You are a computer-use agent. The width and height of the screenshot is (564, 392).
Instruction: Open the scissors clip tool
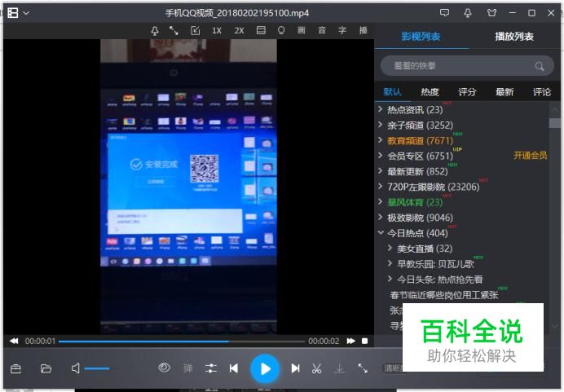[x=316, y=368]
